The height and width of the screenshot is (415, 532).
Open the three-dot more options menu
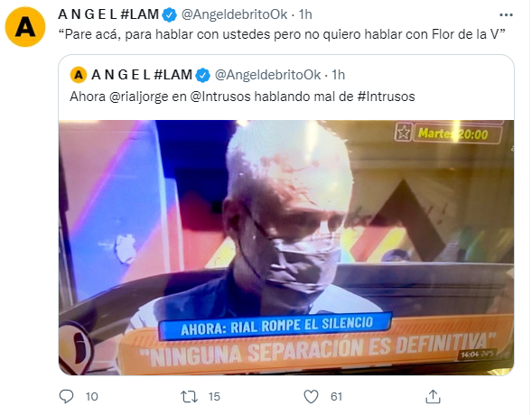click(506, 15)
